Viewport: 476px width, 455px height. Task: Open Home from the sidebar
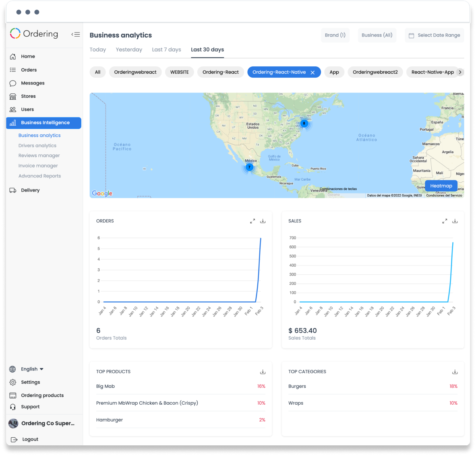pos(28,56)
